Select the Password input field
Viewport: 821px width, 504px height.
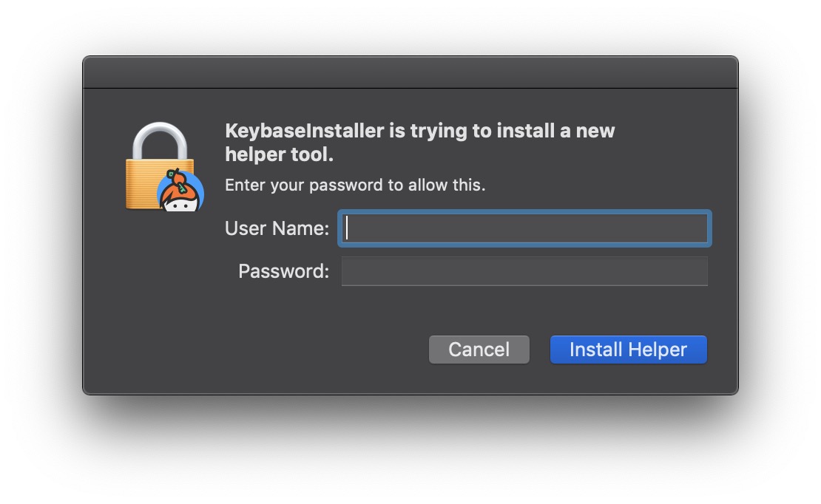coord(524,271)
